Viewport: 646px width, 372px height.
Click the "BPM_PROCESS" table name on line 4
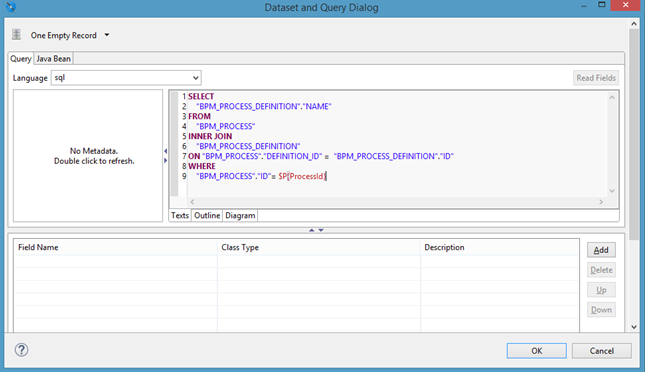pyautogui.click(x=225, y=126)
